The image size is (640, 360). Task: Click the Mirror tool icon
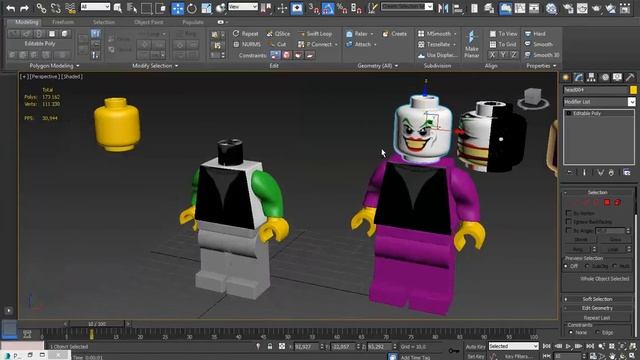click(443, 8)
